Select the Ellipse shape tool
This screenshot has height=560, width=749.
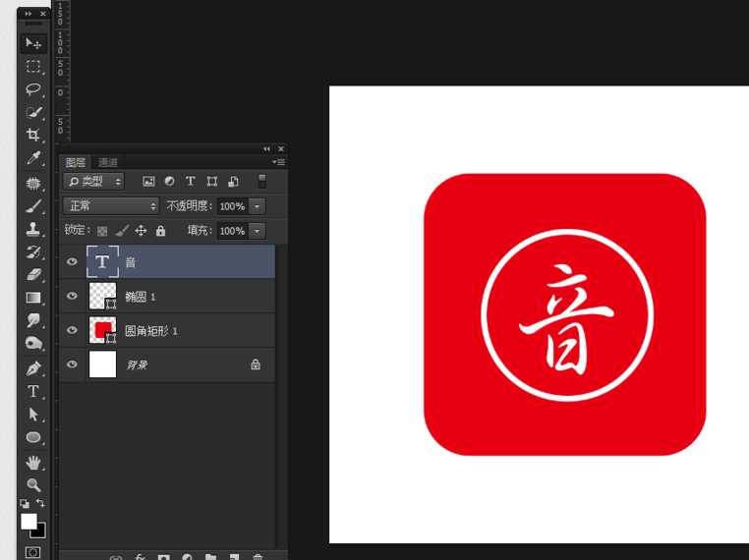pyautogui.click(x=33, y=437)
